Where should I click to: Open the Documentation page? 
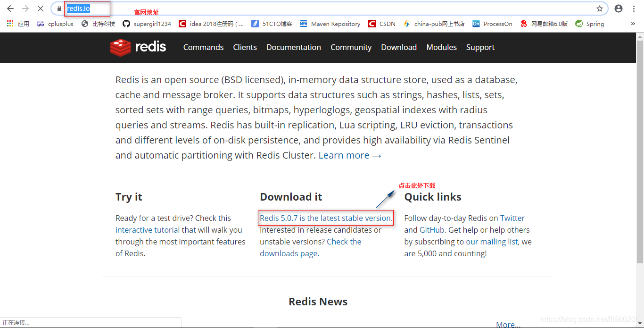point(293,47)
